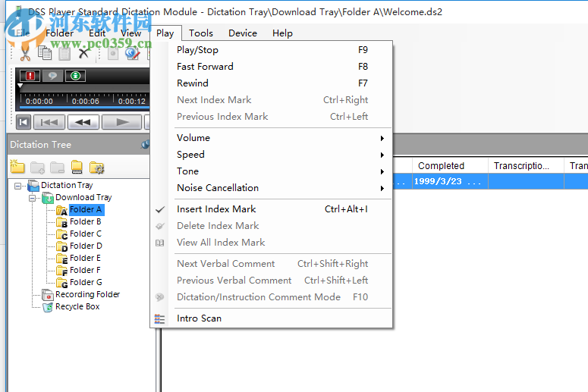
Task: Choose Rewind in the Play menu
Action: coord(272,83)
